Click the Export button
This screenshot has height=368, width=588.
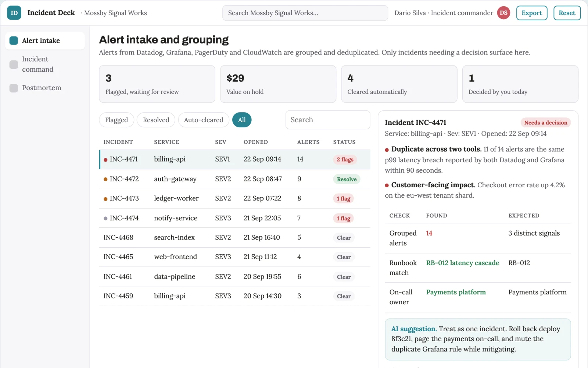tap(532, 13)
